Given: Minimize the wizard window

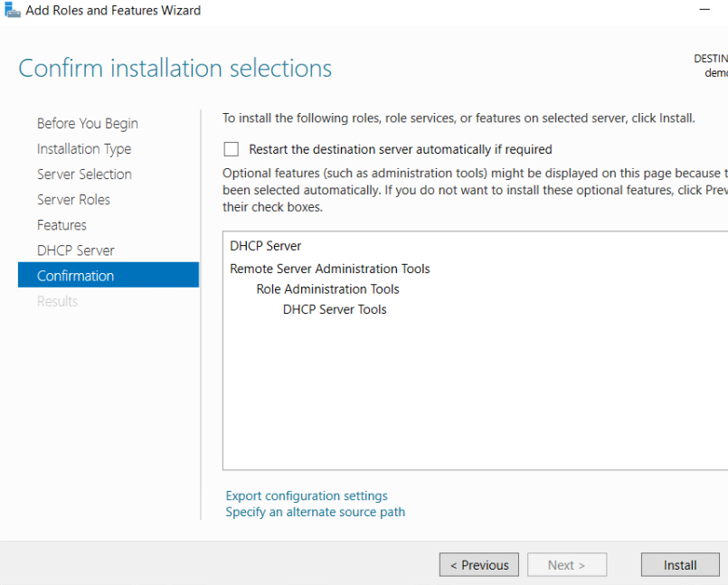Looking at the screenshot, I should tap(704, 10).
